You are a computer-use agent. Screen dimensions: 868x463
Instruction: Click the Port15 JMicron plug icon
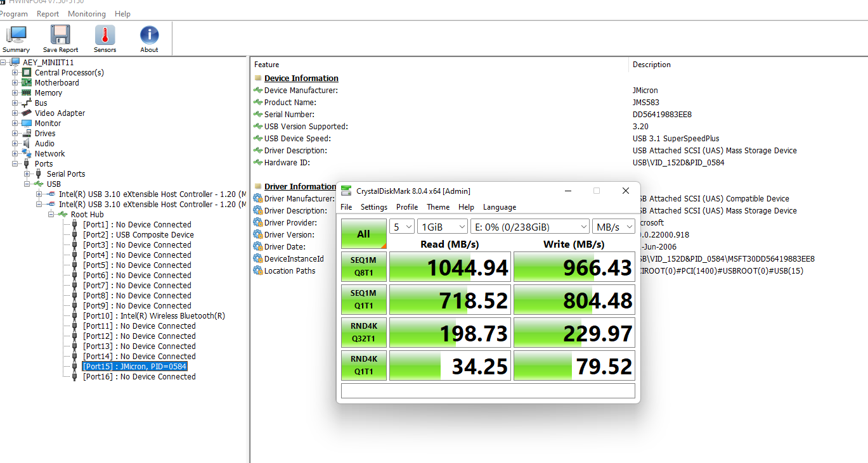pyautogui.click(x=75, y=366)
